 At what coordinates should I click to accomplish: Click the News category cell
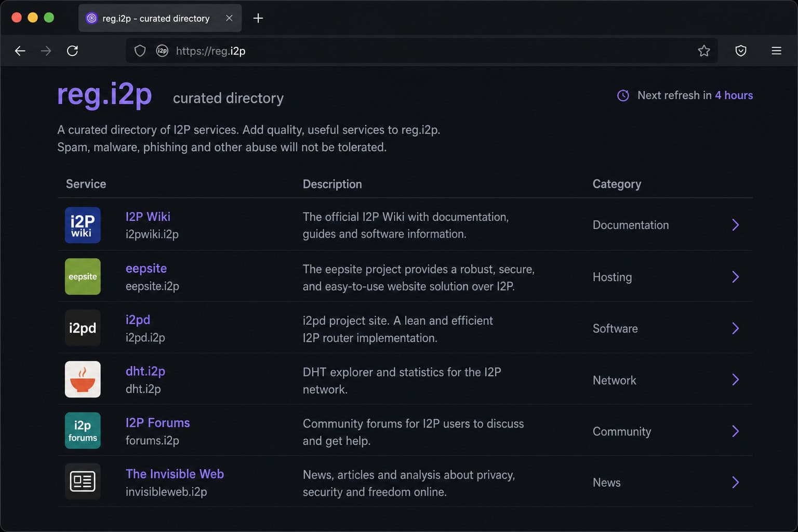pyautogui.click(x=607, y=483)
